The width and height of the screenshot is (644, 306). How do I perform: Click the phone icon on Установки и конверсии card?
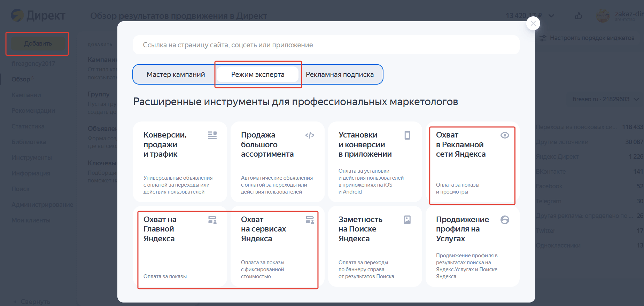coord(407,135)
